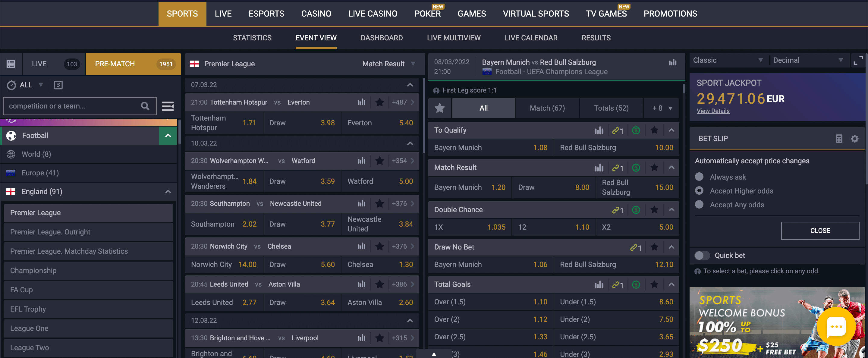Open the live chat bubble

click(x=836, y=326)
